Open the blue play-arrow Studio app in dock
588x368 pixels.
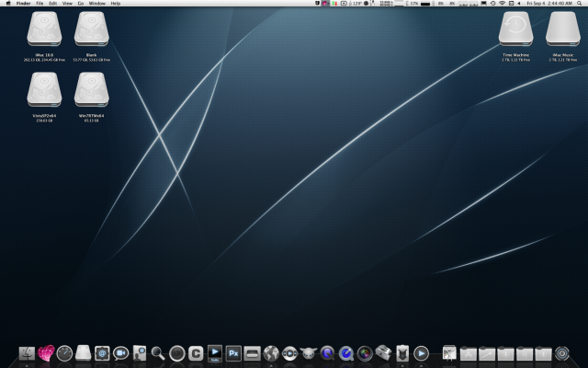tap(214, 353)
